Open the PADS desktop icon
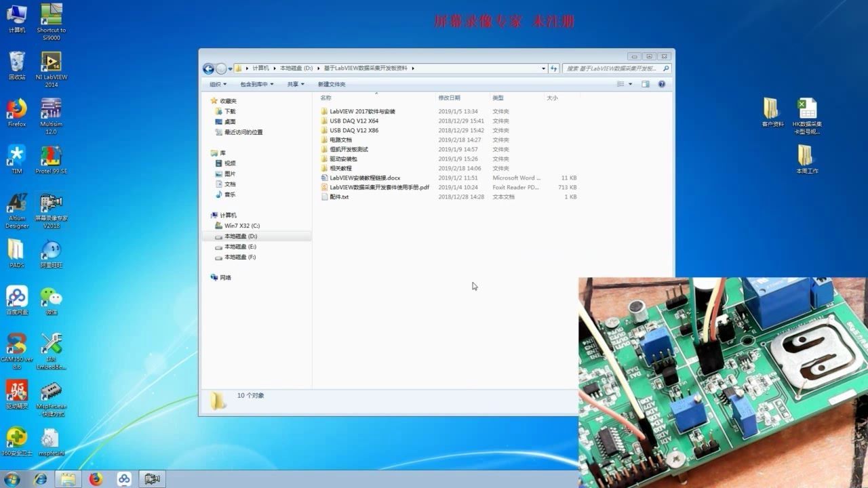 point(17,254)
